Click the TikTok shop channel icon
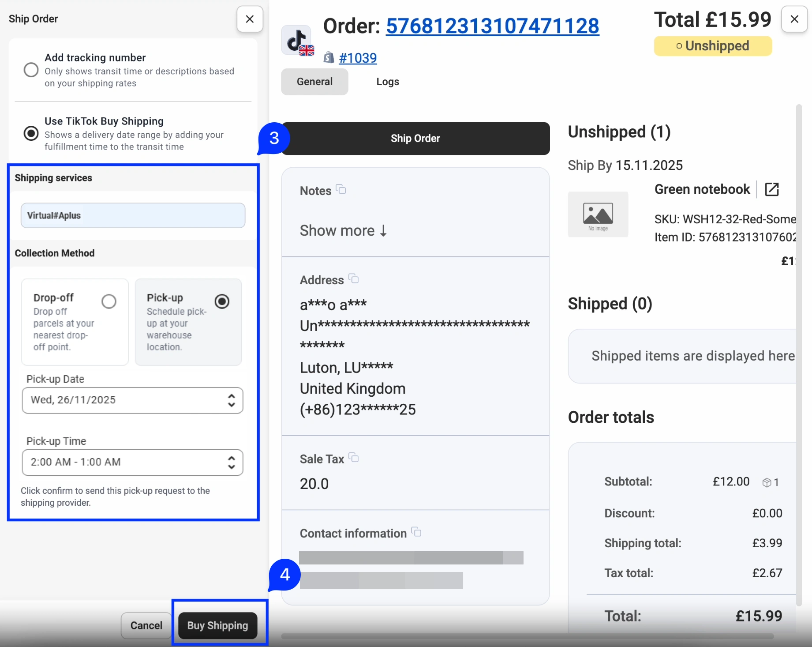 (x=296, y=40)
